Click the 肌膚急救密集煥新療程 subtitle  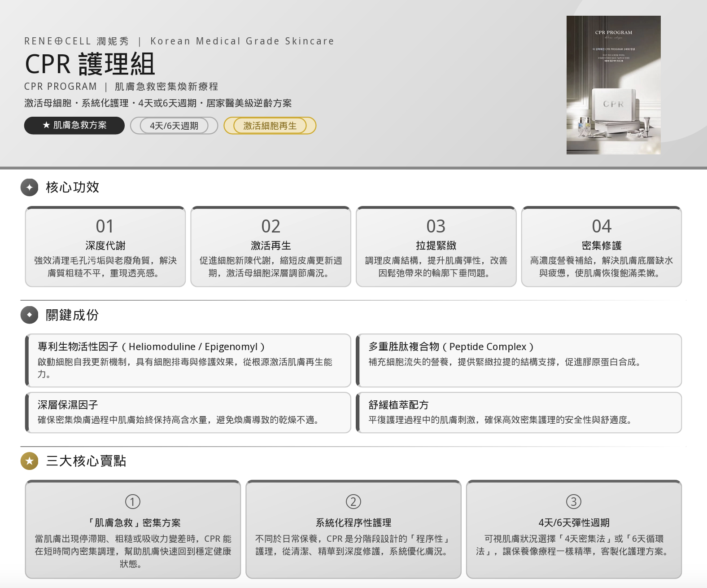pyautogui.click(x=166, y=87)
